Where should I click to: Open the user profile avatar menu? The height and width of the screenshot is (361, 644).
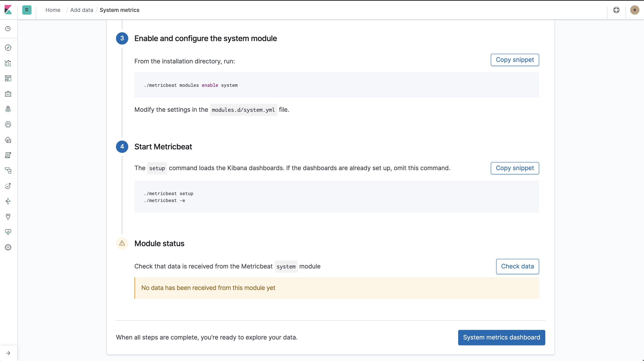coord(635,10)
